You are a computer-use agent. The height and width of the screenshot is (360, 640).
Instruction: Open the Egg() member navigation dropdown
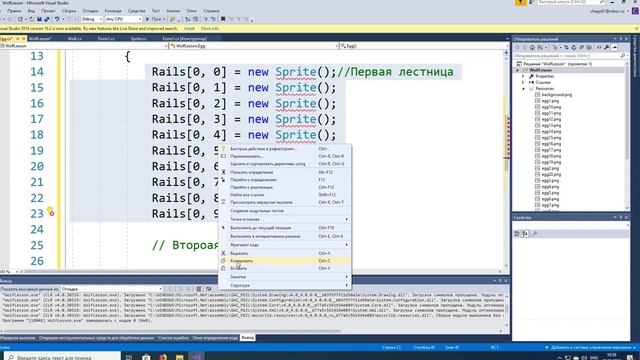coord(424,46)
